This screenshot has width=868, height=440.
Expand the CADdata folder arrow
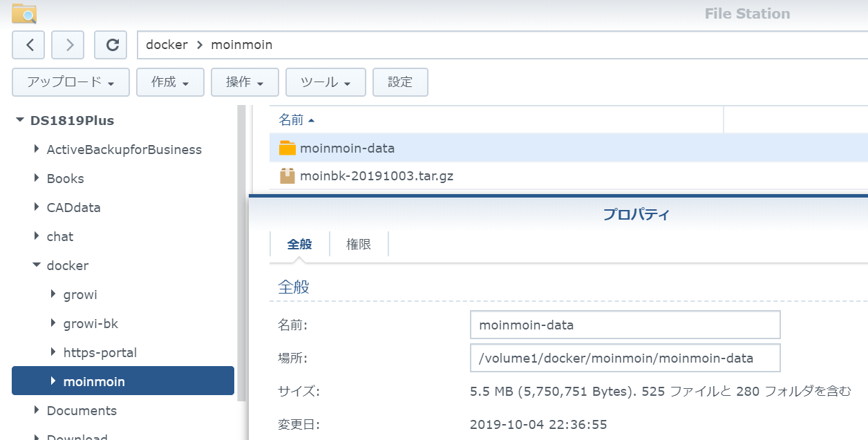37,207
